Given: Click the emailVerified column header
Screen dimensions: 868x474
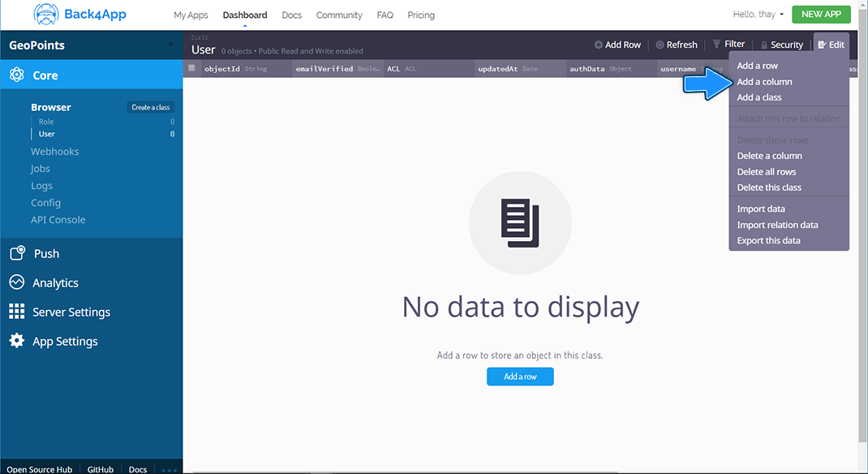Looking at the screenshot, I should click(x=338, y=69).
